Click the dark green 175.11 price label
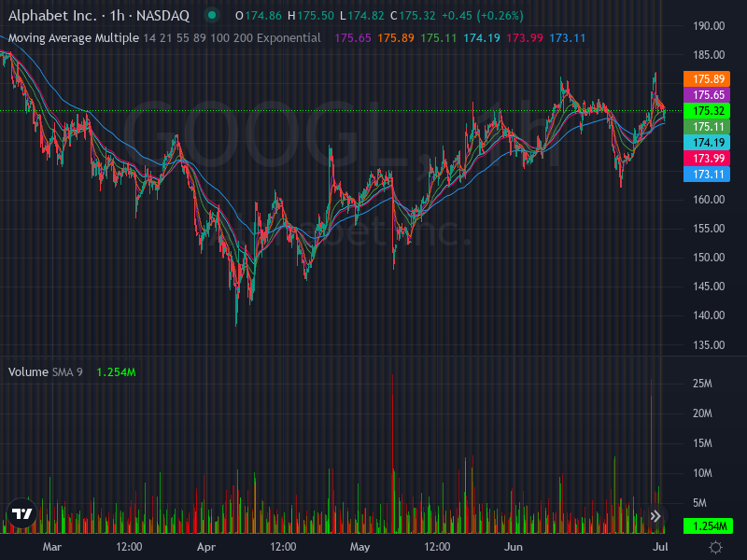This screenshot has height=560, width=747. [x=707, y=127]
